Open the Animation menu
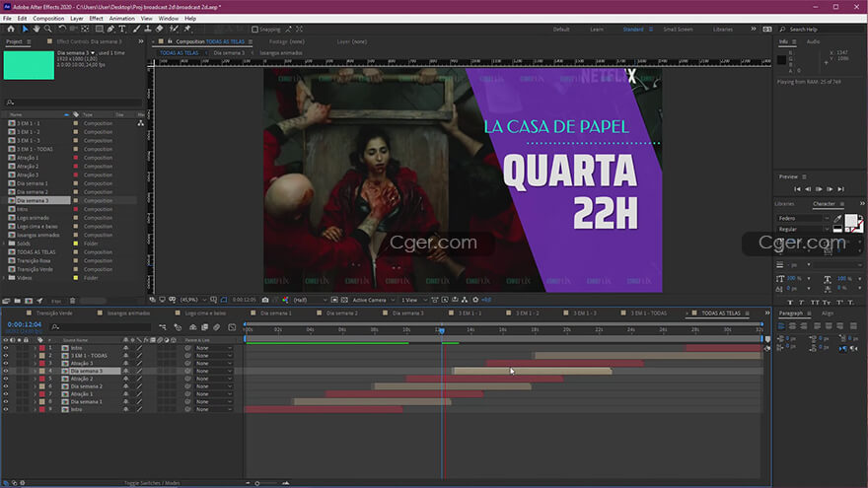 point(121,19)
